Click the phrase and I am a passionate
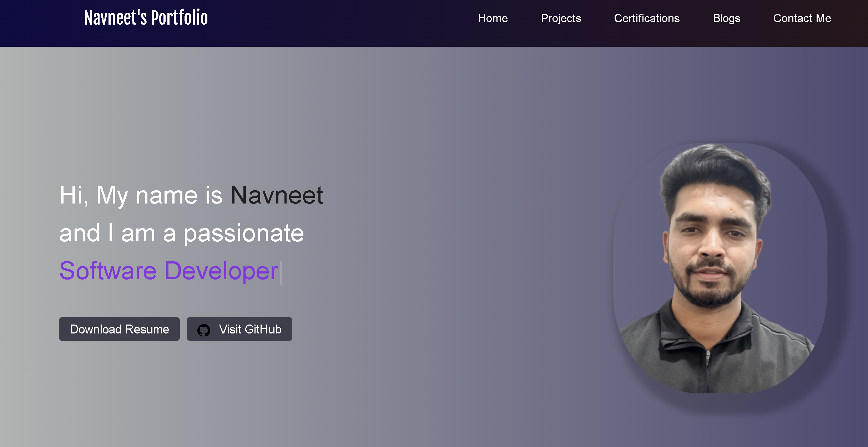Image resolution: width=868 pixels, height=447 pixels. (x=182, y=233)
